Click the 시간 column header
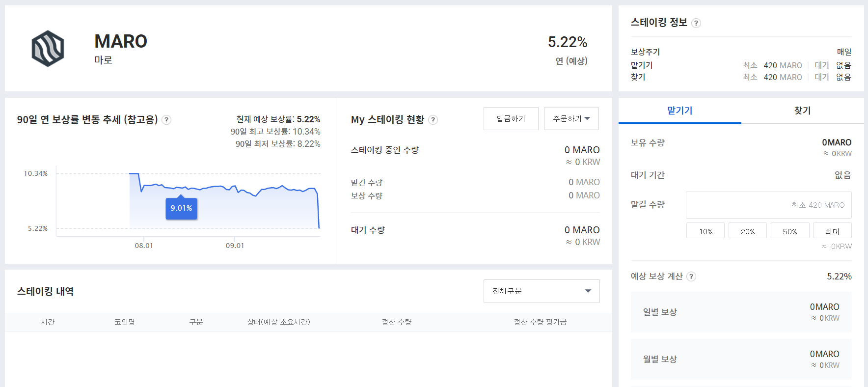 click(48, 322)
